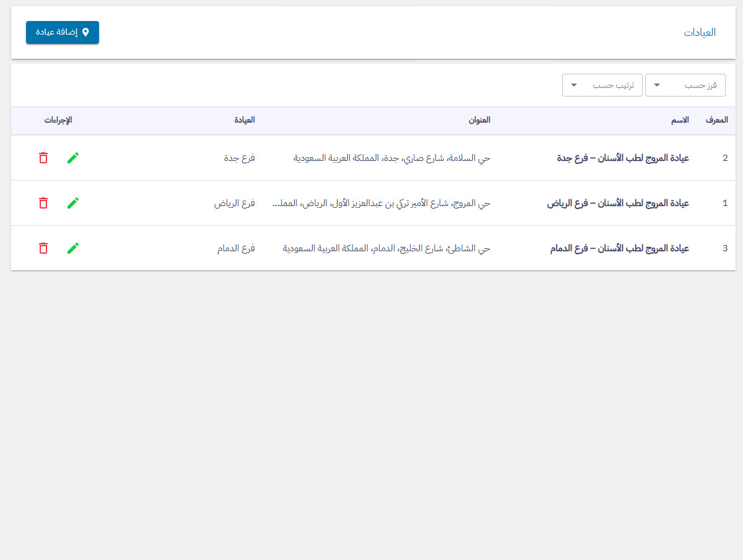Click the إضافة عيادة button
This screenshot has width=743, height=560.
tap(63, 32)
